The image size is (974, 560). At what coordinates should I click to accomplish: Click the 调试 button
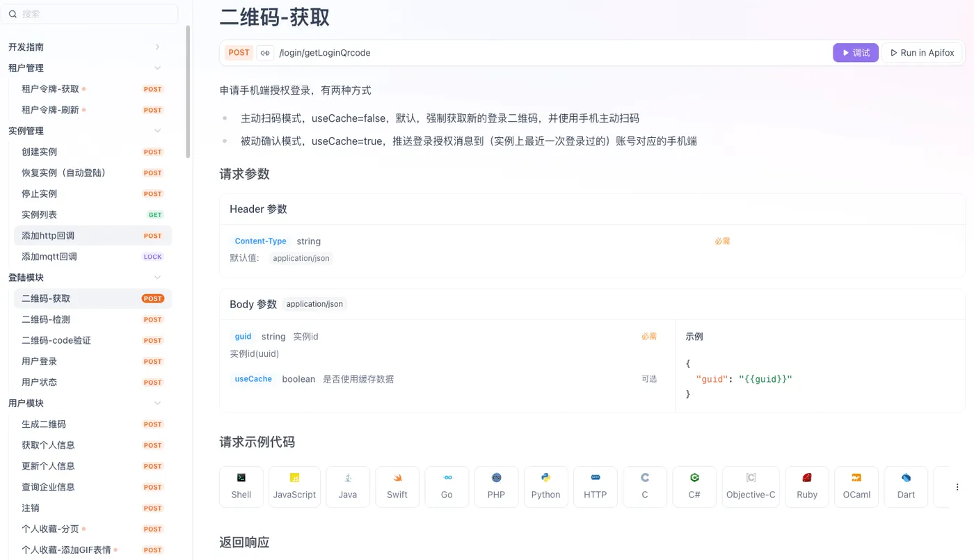(x=855, y=52)
